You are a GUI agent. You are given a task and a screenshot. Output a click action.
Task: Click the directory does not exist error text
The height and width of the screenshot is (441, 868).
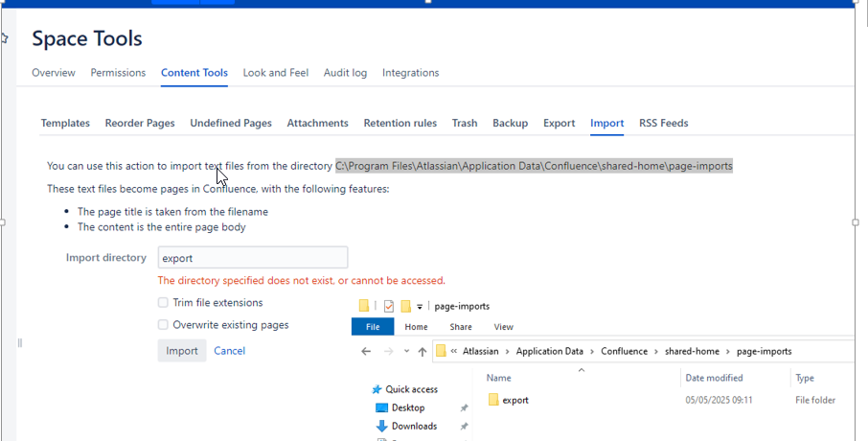tap(301, 280)
